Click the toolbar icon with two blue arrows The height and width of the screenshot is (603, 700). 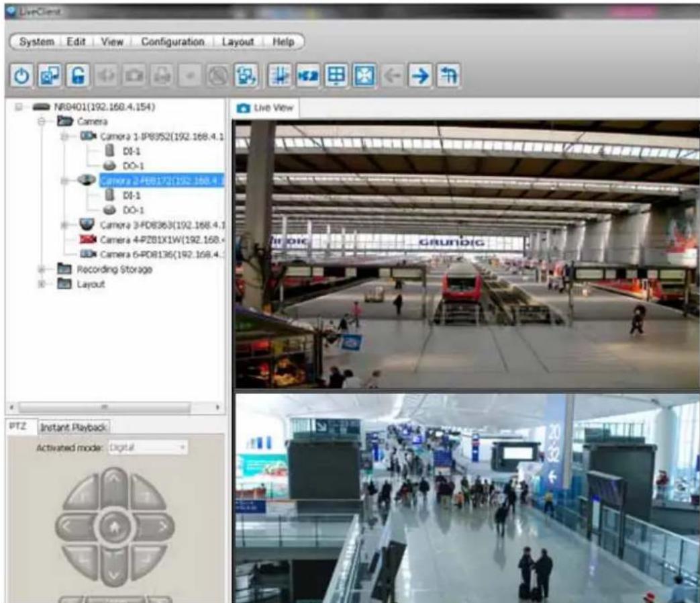pos(308,75)
